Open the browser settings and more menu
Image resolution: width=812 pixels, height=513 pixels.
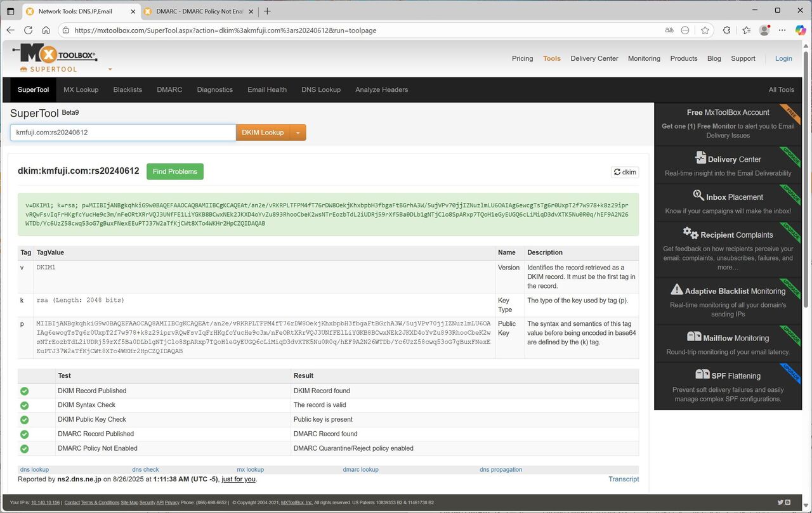click(x=782, y=30)
